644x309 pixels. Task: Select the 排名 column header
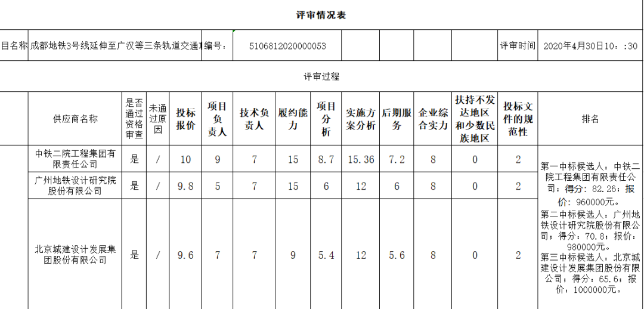pos(590,119)
